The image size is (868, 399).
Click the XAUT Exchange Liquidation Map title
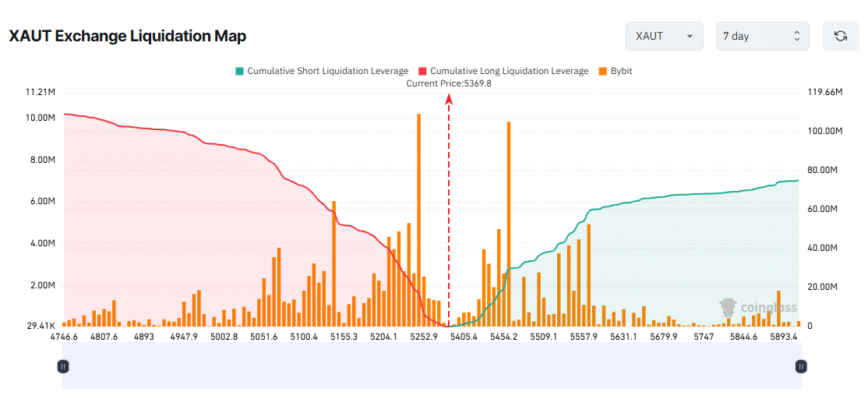(128, 37)
